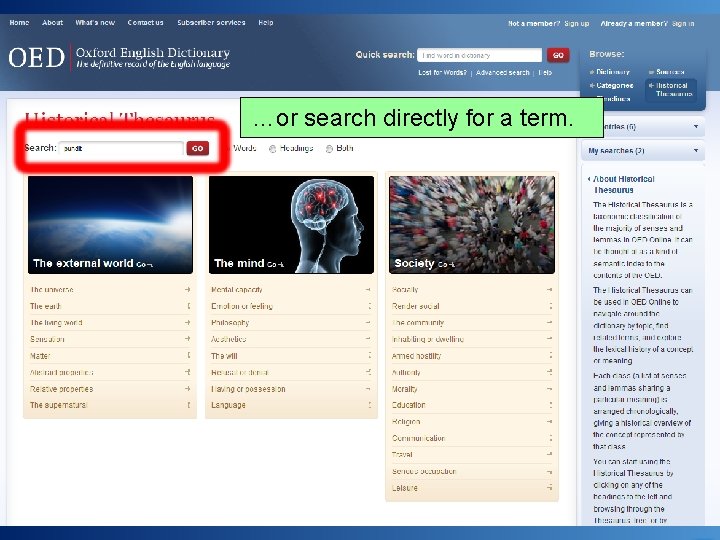
Task: Open the Sensation category
Action: (47, 339)
